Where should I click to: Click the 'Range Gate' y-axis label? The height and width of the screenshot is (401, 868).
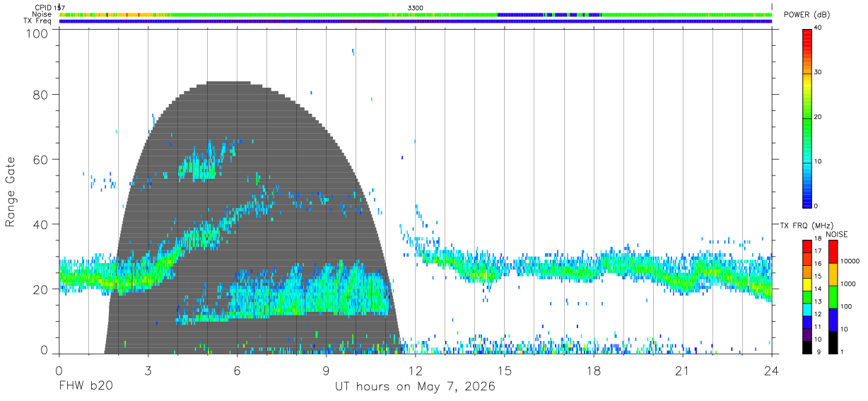(x=11, y=192)
